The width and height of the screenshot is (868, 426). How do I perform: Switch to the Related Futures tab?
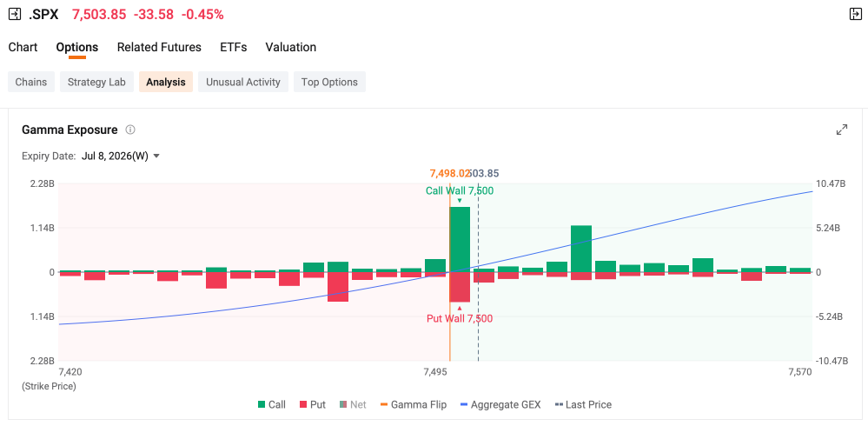pos(159,47)
